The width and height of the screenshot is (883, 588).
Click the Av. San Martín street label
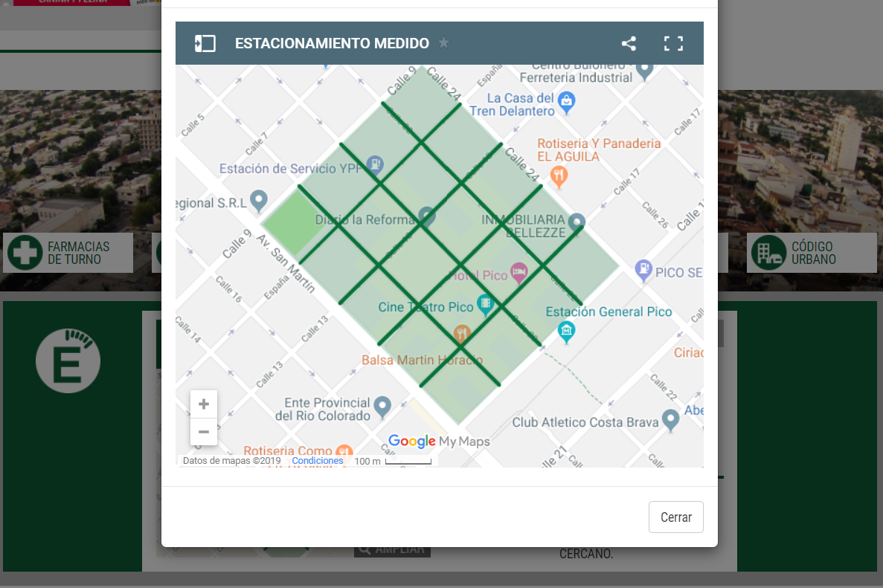pyautogui.click(x=286, y=264)
